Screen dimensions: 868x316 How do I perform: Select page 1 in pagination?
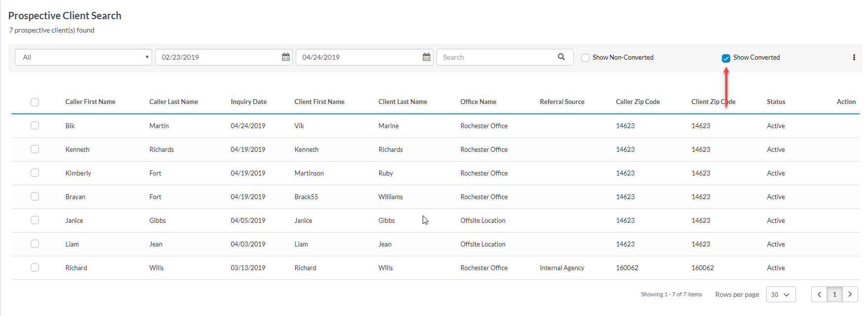coord(834,294)
